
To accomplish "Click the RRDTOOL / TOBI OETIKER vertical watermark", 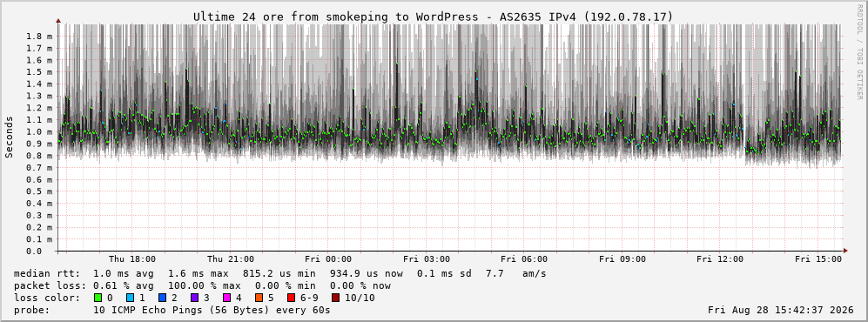I will pos(859,52).
